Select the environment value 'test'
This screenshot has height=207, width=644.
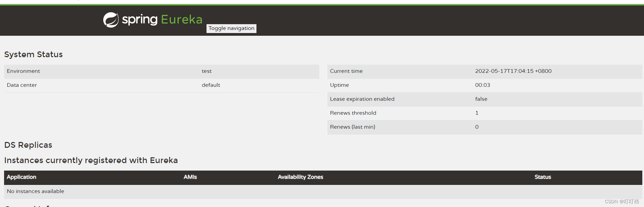coord(207,71)
